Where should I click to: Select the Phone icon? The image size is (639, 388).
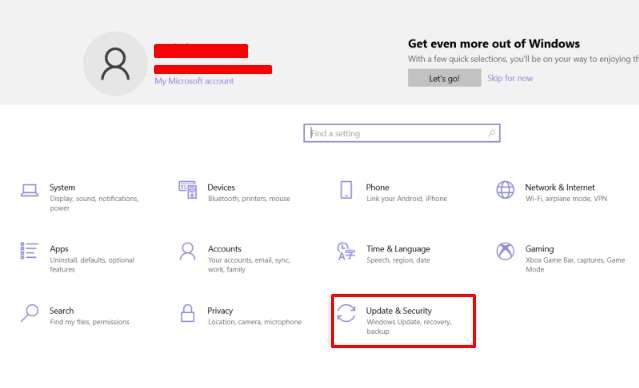(x=346, y=190)
